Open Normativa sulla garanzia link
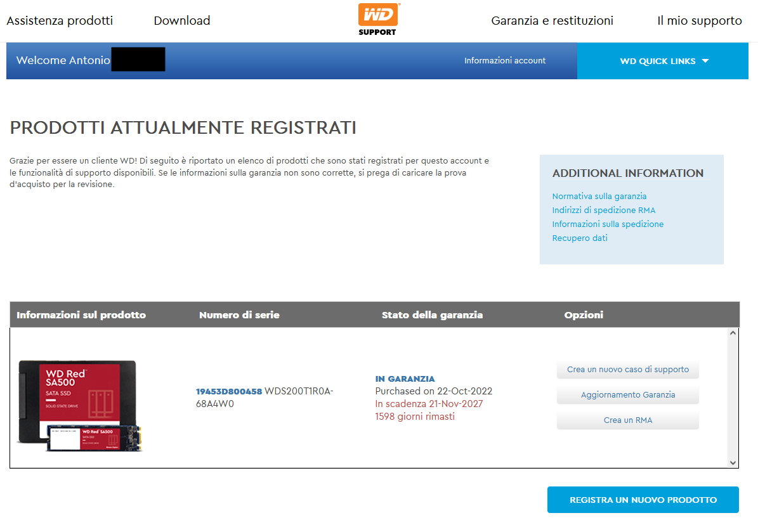This screenshot has height=532, width=758. coord(599,196)
